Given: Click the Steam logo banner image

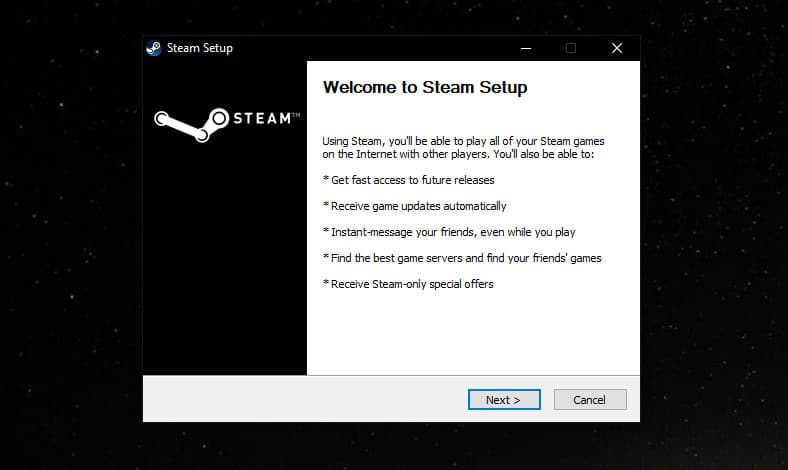Looking at the screenshot, I should pyautogui.click(x=227, y=124).
